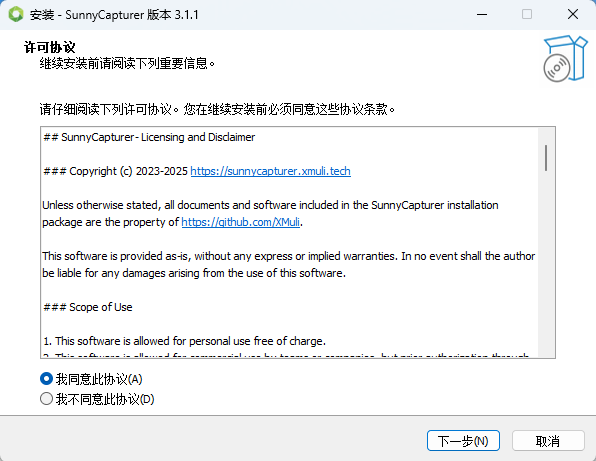
Task: Click "## SunnyCapturer- Licensing and Disclaimer" line
Action: (149, 137)
